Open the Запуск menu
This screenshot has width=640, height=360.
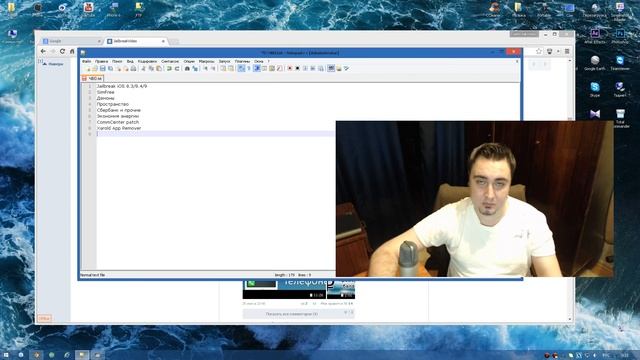coord(224,61)
